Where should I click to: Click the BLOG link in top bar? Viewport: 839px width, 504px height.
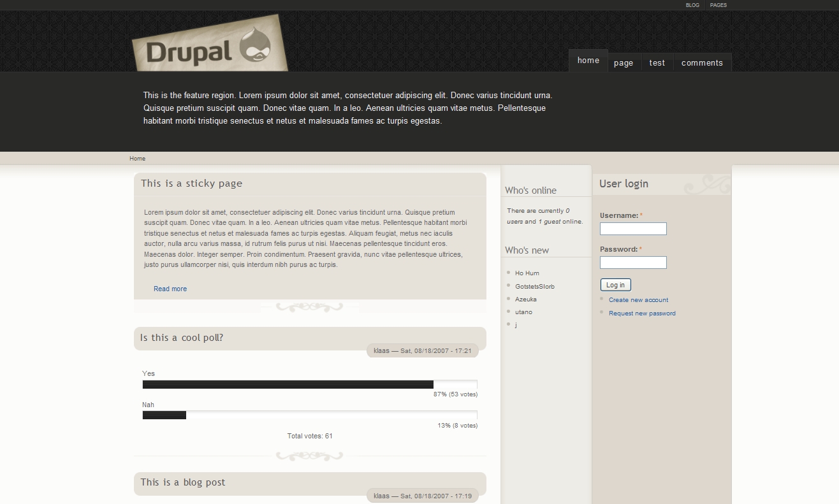692,5
